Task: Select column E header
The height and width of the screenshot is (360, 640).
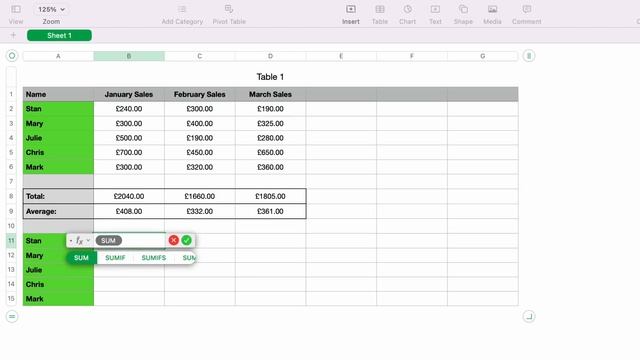Action: click(x=341, y=56)
